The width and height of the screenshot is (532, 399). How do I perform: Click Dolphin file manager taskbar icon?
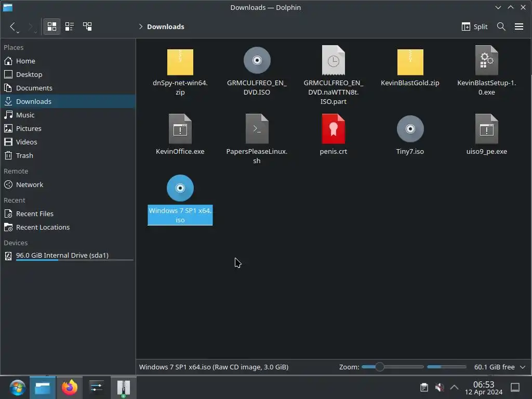[43, 388]
